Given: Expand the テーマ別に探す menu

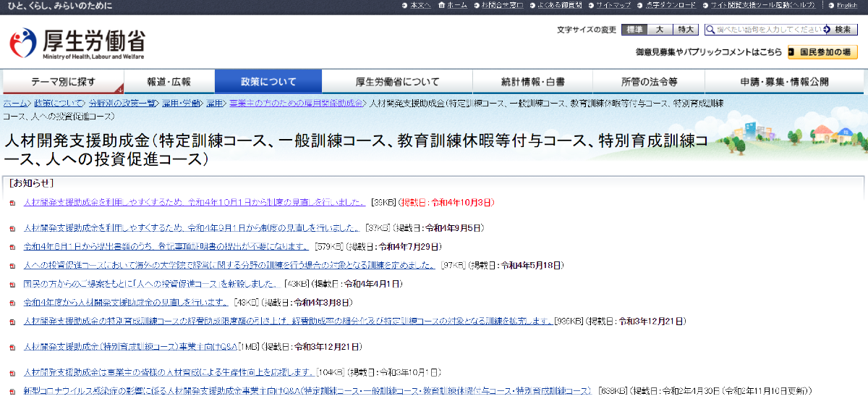Looking at the screenshot, I should tap(63, 82).
